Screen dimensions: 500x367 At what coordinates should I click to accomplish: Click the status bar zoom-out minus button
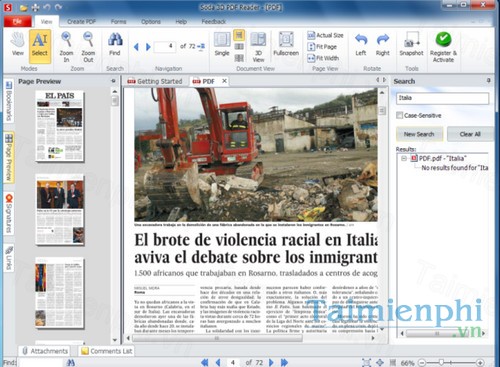pyautogui.click(x=422, y=362)
